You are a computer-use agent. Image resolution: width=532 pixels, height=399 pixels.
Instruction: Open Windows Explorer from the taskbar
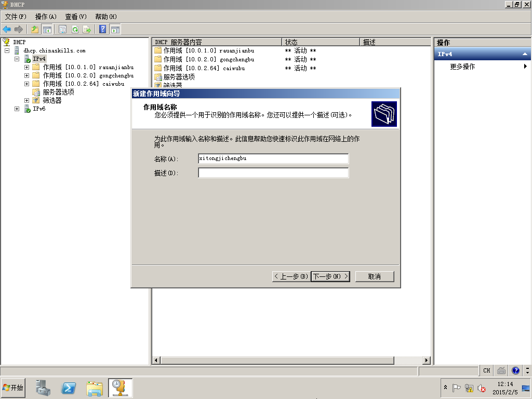pyautogui.click(x=95, y=388)
